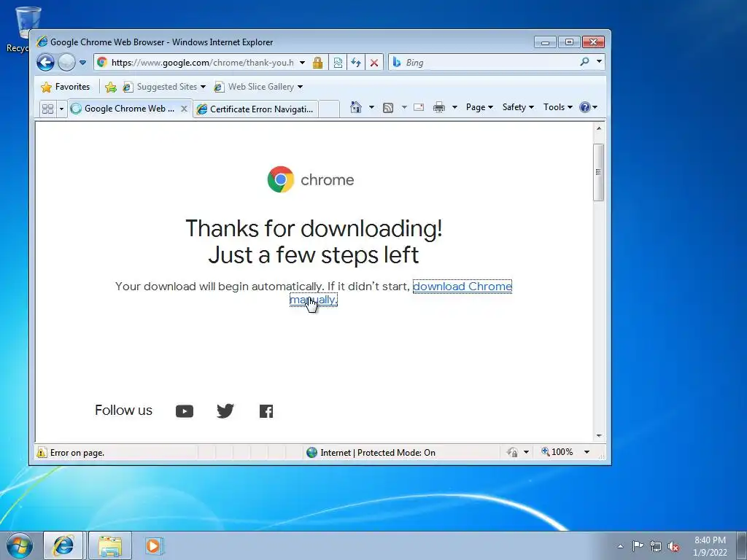Open the Safety menu
The width and height of the screenshot is (747, 560).
(518, 107)
